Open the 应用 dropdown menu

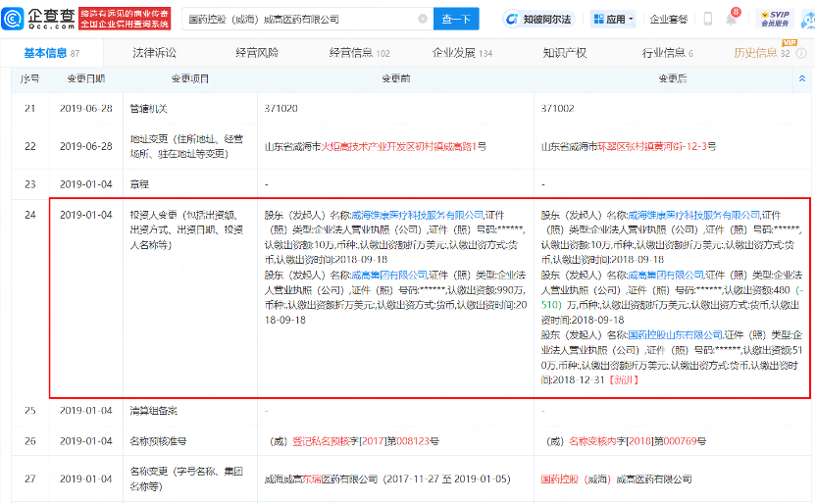click(x=614, y=20)
